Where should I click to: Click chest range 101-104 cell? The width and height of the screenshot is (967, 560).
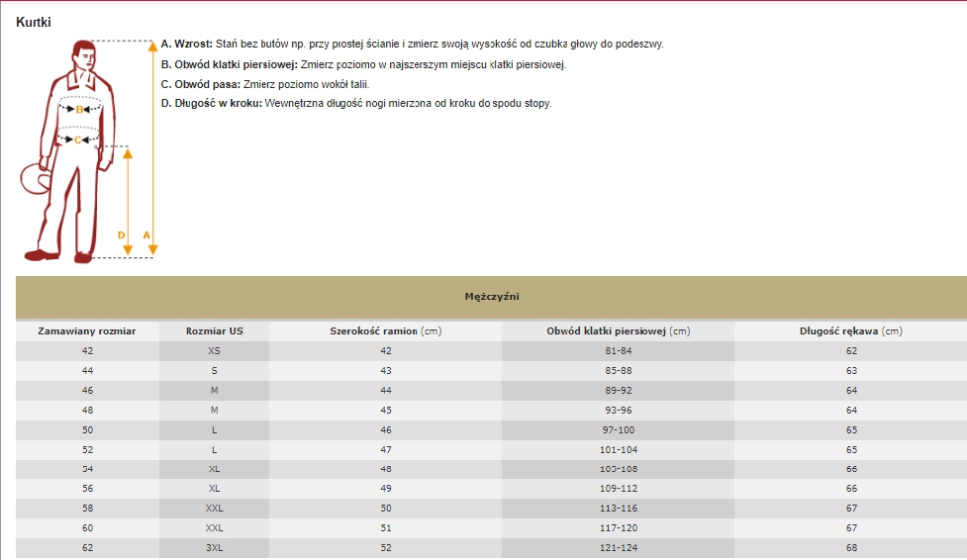618,449
